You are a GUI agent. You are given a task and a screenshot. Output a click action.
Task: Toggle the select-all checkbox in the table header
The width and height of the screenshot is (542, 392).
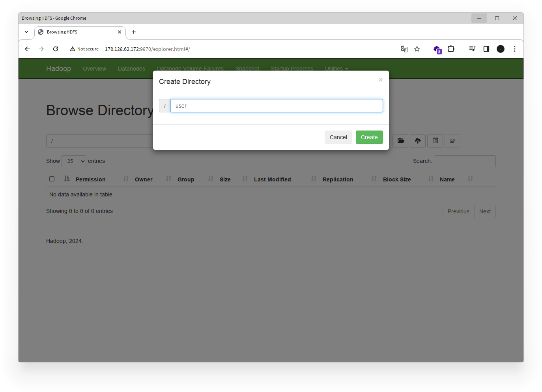tap(52, 179)
